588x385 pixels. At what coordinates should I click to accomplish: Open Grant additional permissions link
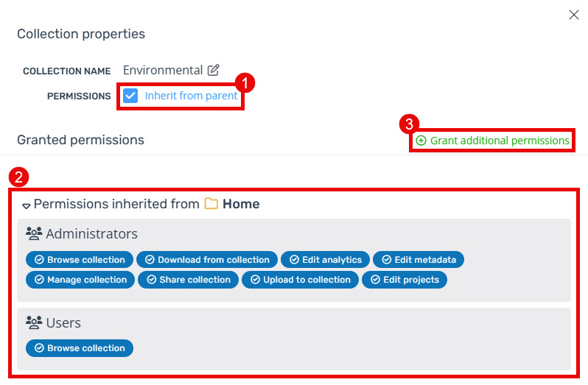pos(492,141)
